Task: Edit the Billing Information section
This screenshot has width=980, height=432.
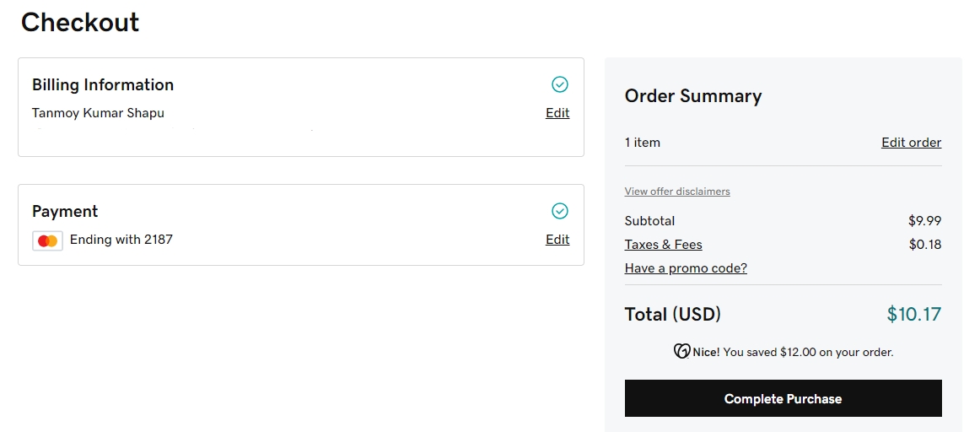Action: (557, 113)
